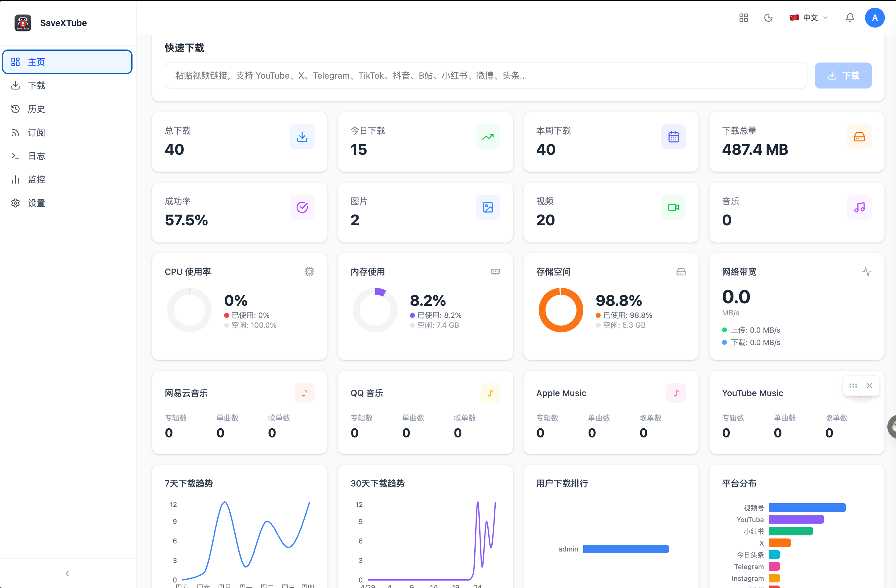The height and width of the screenshot is (588, 896).
Task: Click the 用户下载排行 heading
Action: pos(562,483)
